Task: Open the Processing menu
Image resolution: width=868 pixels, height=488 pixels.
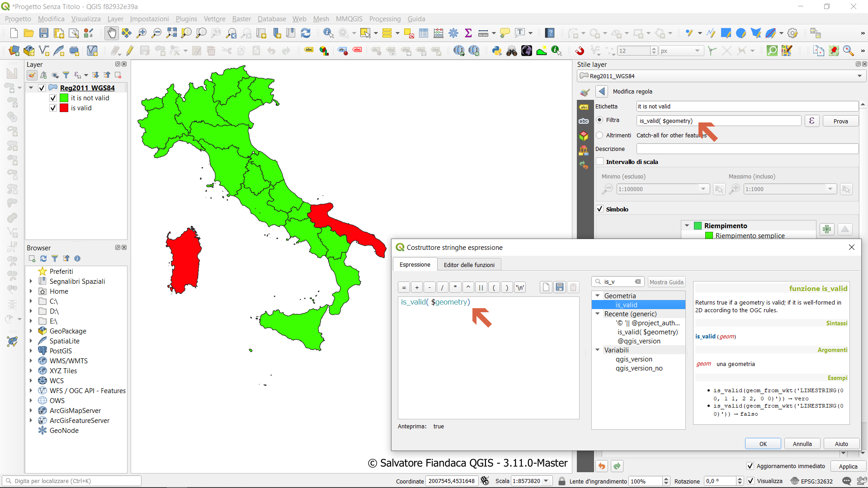Action: pyautogui.click(x=385, y=19)
